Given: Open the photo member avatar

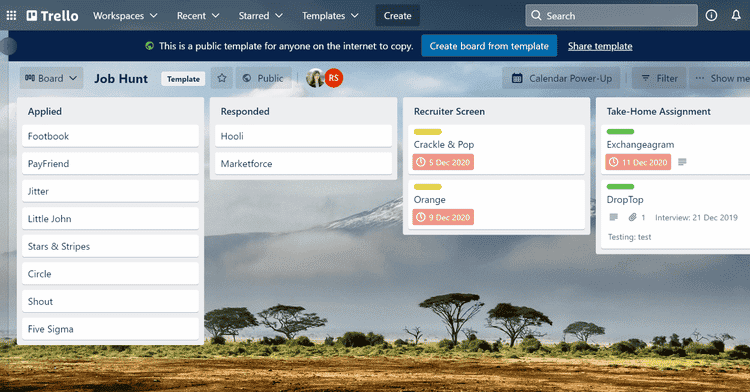Looking at the screenshot, I should (x=315, y=78).
